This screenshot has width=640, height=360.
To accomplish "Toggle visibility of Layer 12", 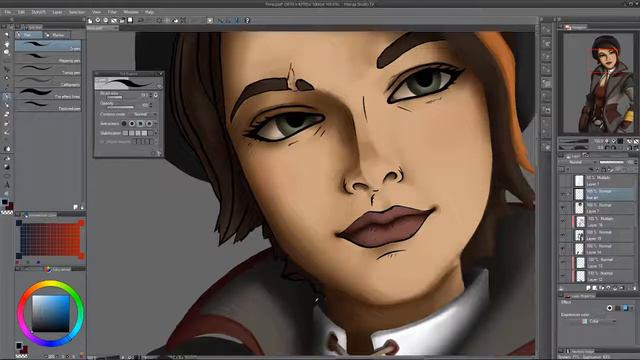I will pos(563,276).
